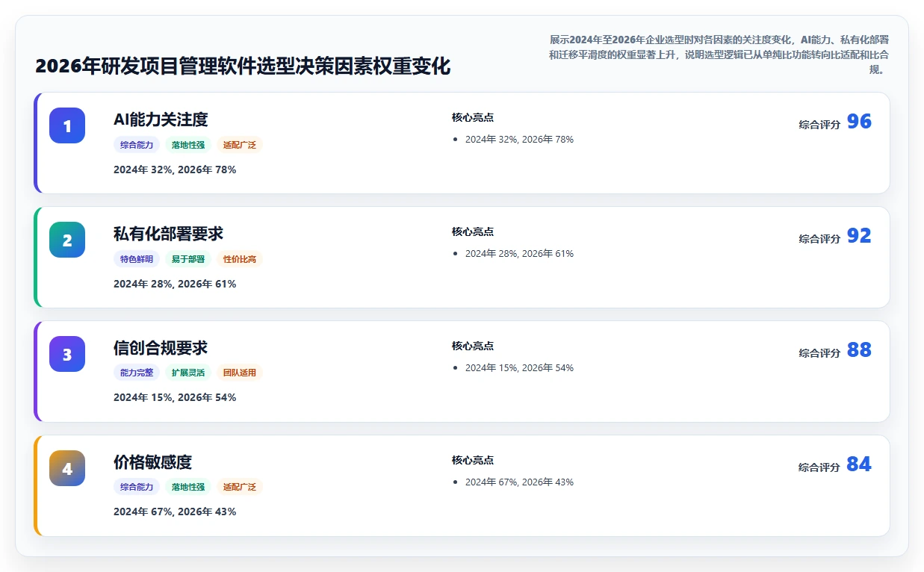Screen dimensions: 924x572
Task: Click the '易于部署' tag
Action: (188, 259)
